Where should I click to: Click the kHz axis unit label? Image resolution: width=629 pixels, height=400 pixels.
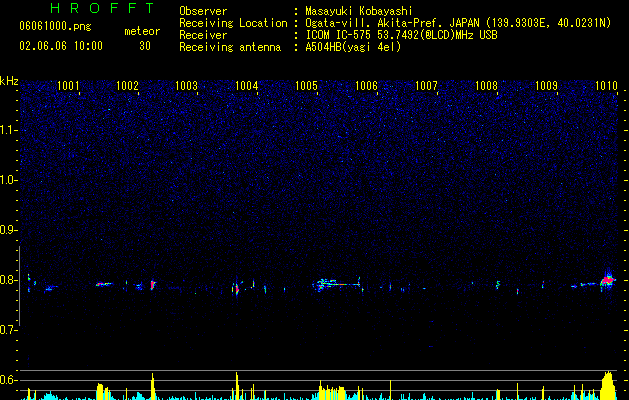[x=9, y=81]
